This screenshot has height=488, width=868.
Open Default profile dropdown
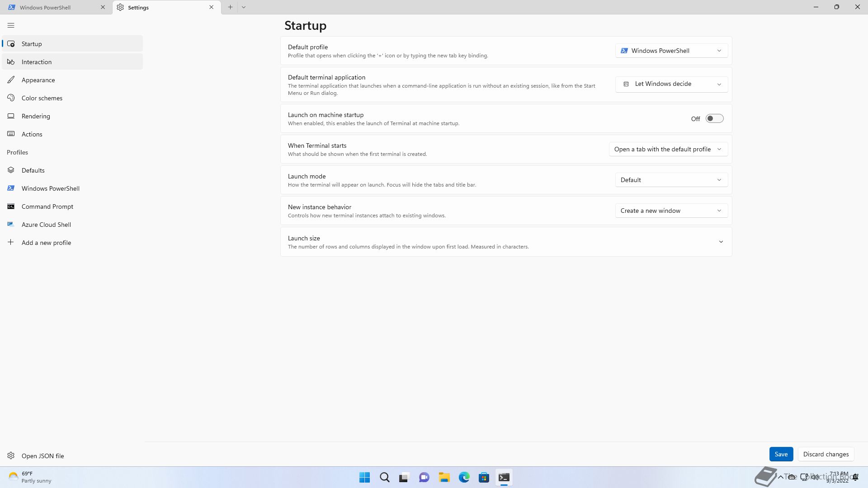(671, 51)
